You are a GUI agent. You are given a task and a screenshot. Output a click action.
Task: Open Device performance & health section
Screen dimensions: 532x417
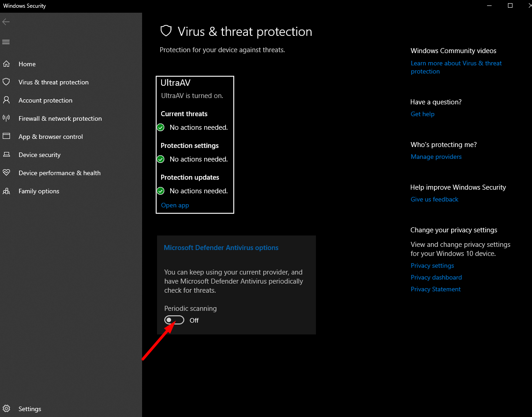[59, 173]
